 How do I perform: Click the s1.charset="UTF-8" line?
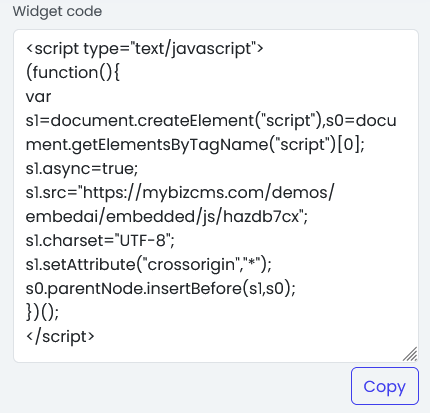[100, 240]
